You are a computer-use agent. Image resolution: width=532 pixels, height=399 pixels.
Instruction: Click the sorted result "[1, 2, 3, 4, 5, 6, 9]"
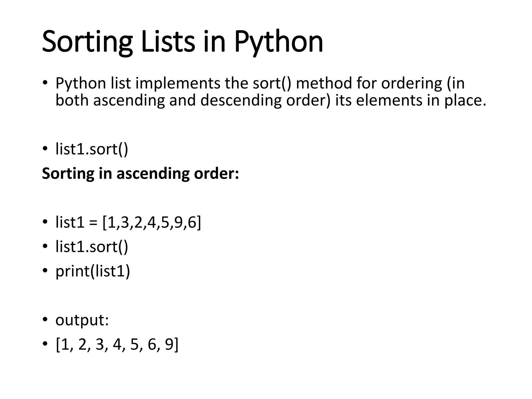(x=117, y=344)
